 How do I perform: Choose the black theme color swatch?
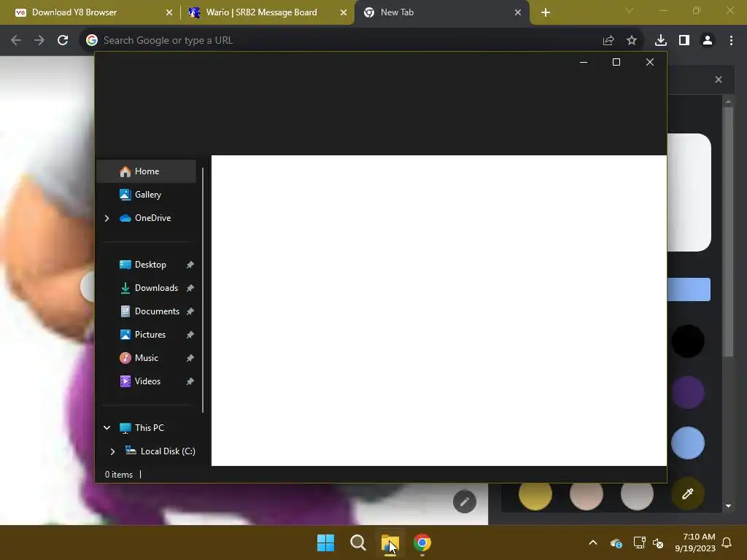point(687,341)
